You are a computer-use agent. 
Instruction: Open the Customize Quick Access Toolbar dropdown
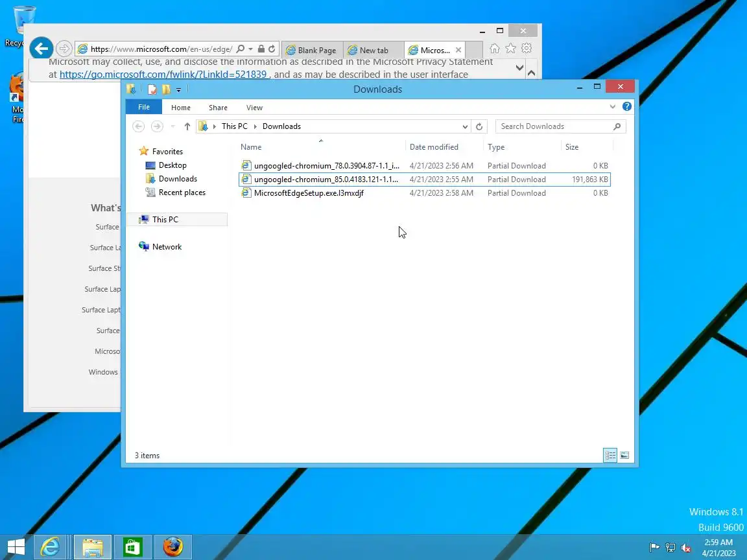pos(179,89)
